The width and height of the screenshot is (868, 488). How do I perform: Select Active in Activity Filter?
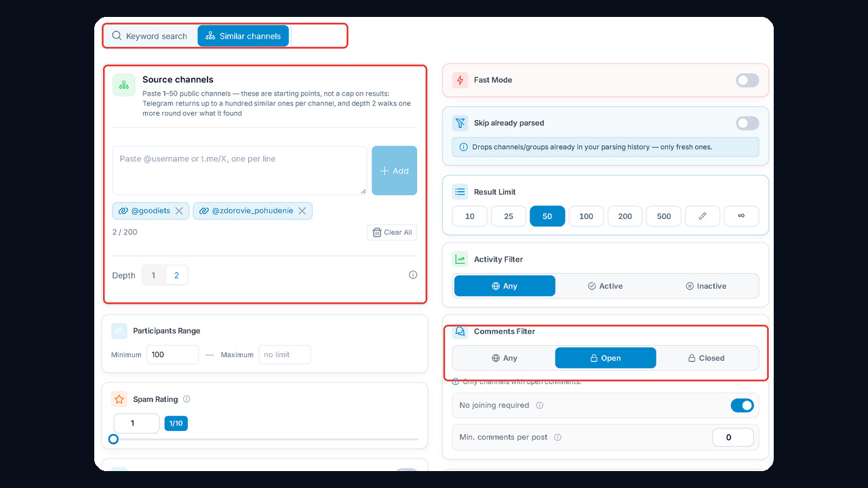[x=606, y=286]
